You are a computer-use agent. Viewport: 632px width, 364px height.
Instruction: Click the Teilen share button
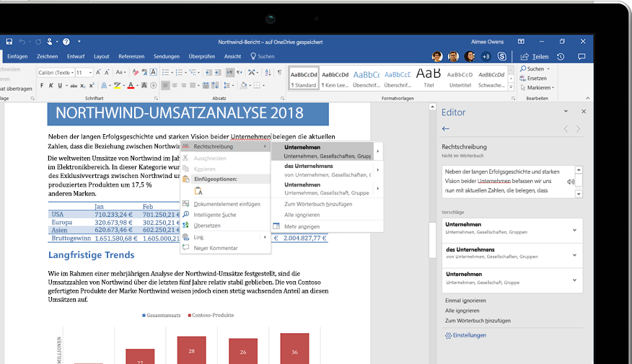click(x=535, y=57)
